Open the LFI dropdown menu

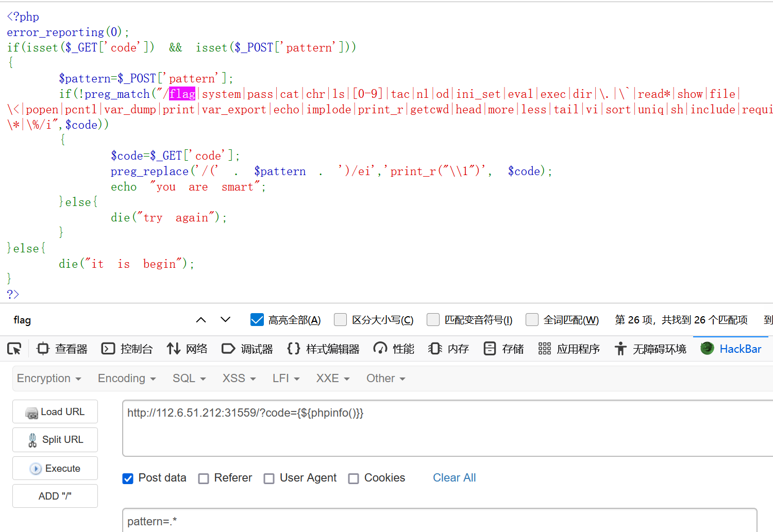click(x=286, y=379)
